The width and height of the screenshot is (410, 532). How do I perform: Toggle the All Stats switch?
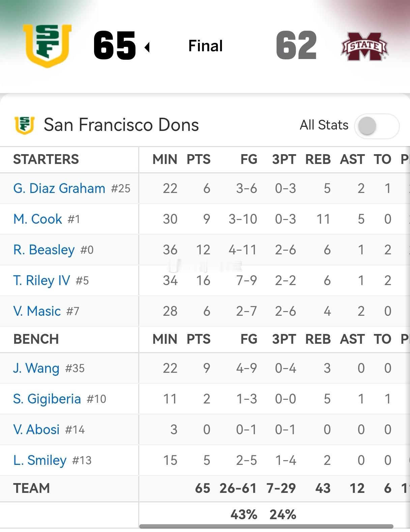tap(376, 126)
